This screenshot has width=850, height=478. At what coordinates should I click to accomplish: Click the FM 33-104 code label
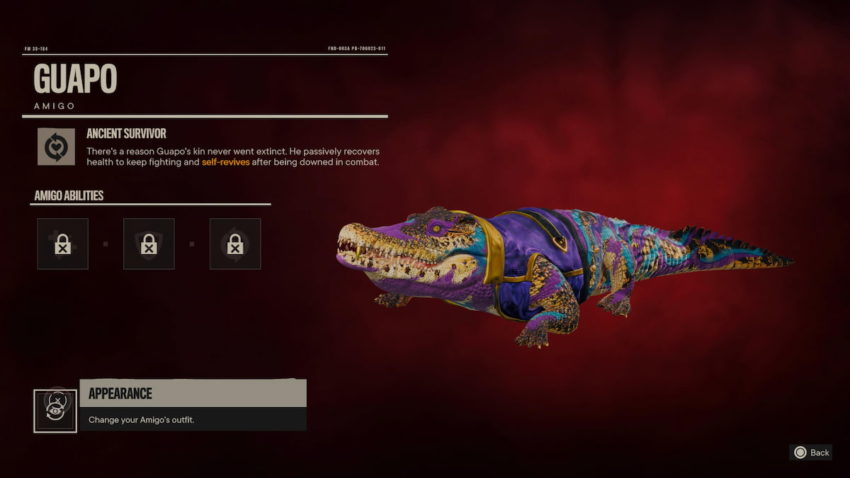(36, 49)
